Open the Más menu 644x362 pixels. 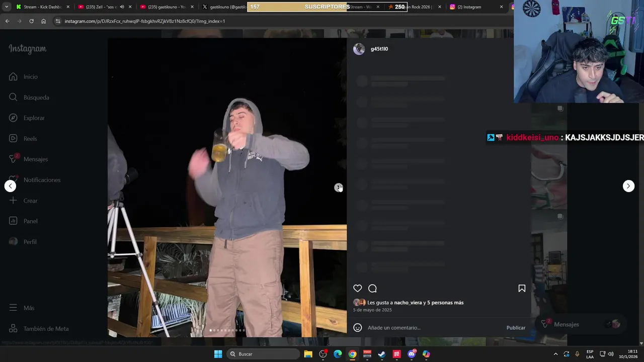[22, 308]
